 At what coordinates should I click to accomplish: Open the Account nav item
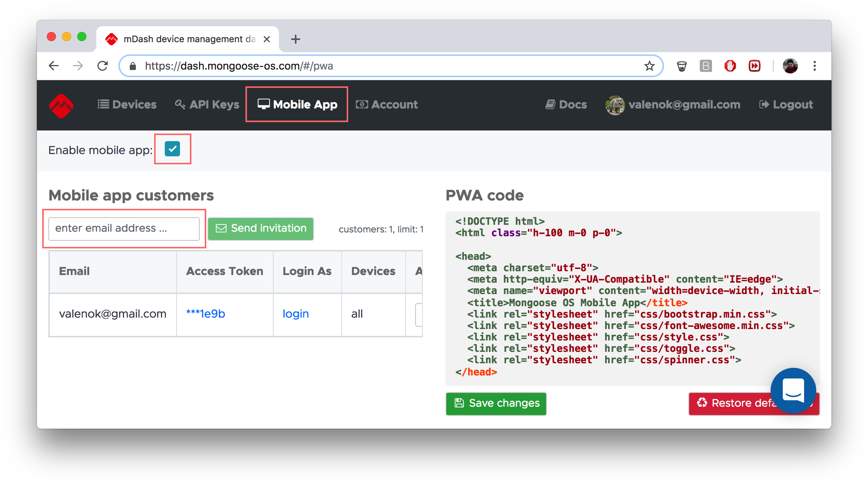(x=387, y=105)
